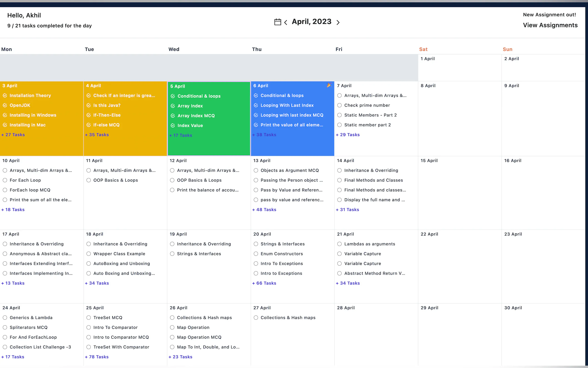588x368 pixels.
Task: Go to previous month arrow
Action: pos(286,22)
